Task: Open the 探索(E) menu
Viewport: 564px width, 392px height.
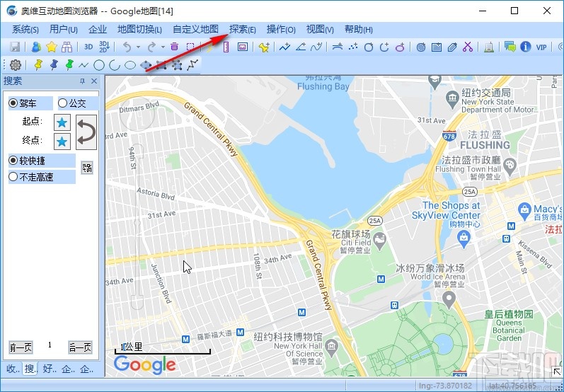Action: coord(243,30)
